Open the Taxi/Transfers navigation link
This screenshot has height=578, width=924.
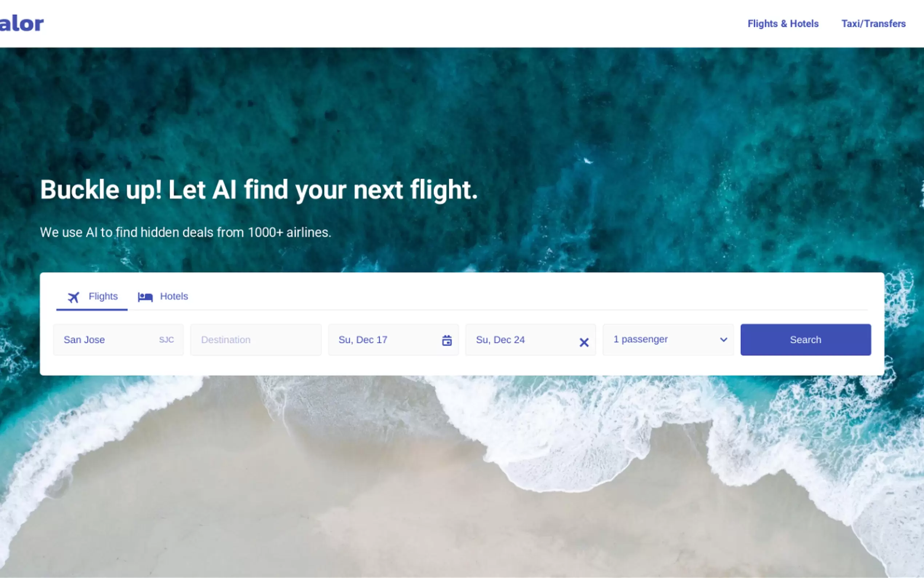[873, 24]
